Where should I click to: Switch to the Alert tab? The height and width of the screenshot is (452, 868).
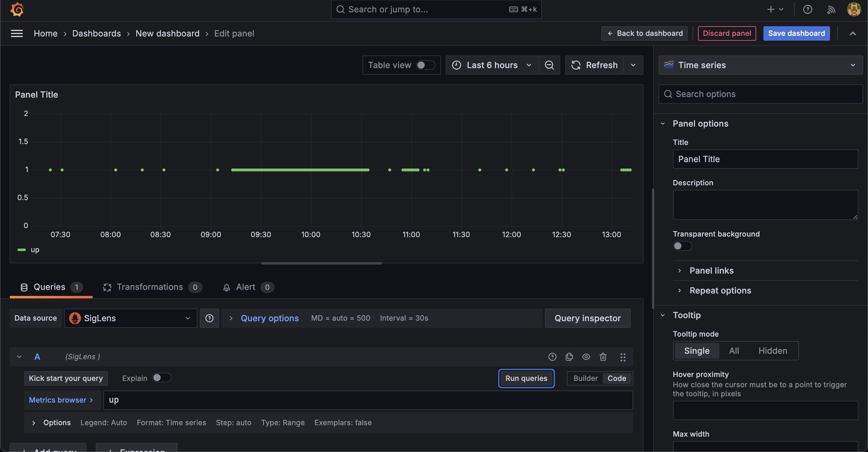point(248,287)
